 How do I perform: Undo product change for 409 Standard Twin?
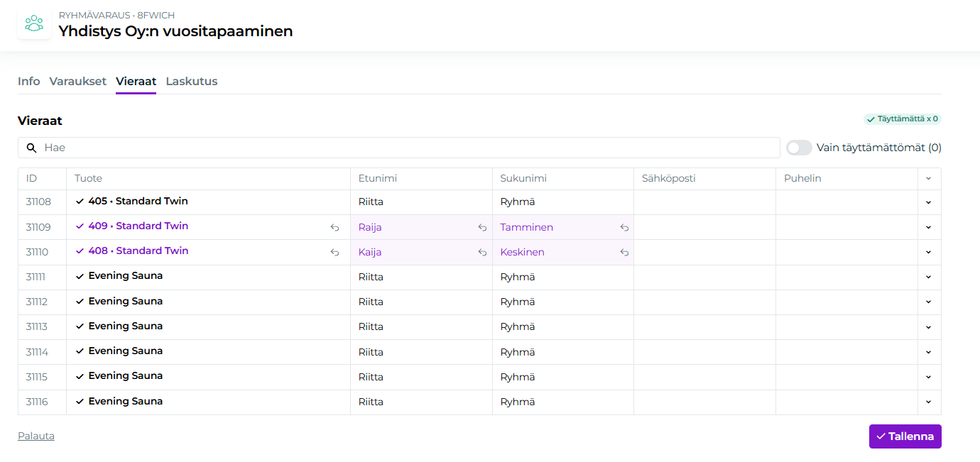[334, 228]
